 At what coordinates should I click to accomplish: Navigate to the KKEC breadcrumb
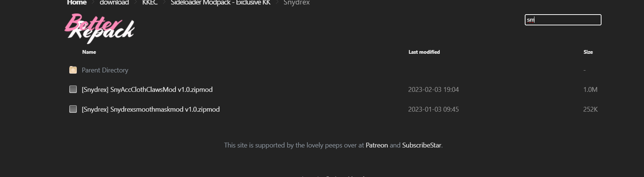(150, 3)
